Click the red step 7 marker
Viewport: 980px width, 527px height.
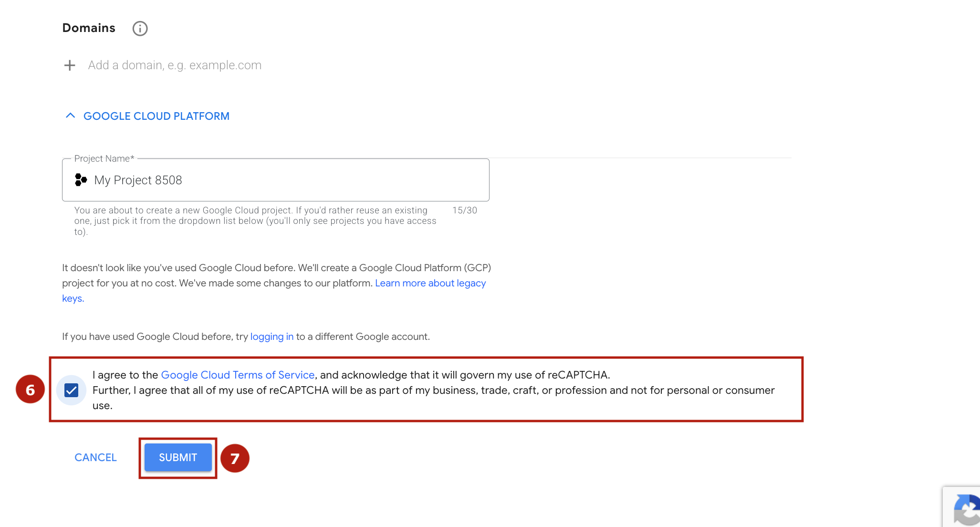pyautogui.click(x=235, y=458)
